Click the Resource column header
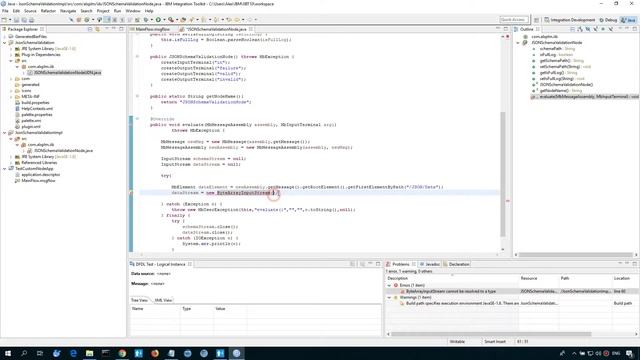640x360 pixels. [539, 278]
